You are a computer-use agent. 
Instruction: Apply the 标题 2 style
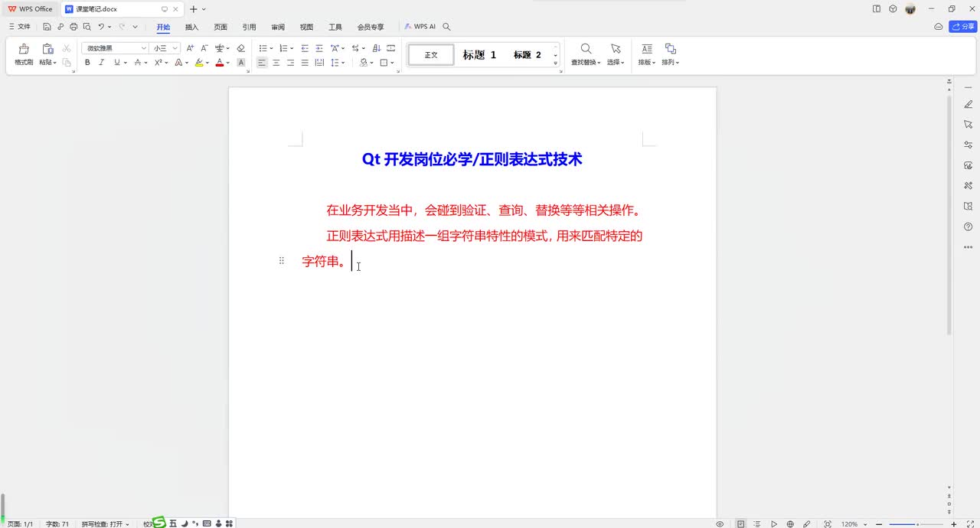pos(527,55)
